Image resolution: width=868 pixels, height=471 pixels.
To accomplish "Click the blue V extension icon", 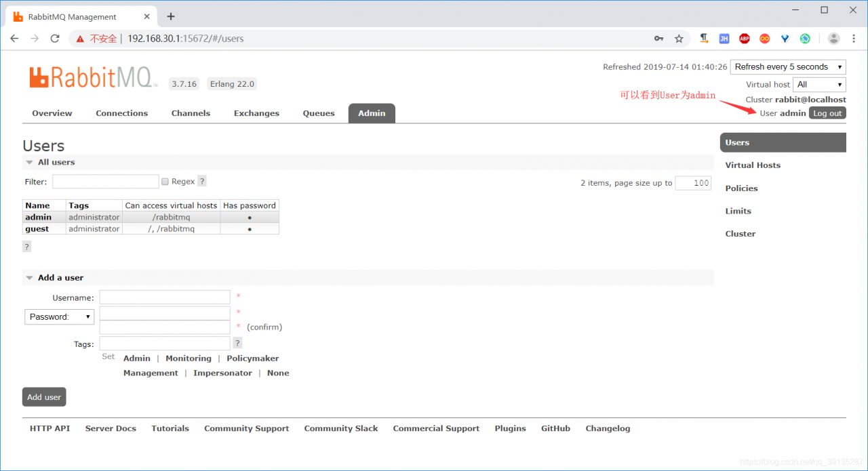I will pyautogui.click(x=785, y=39).
